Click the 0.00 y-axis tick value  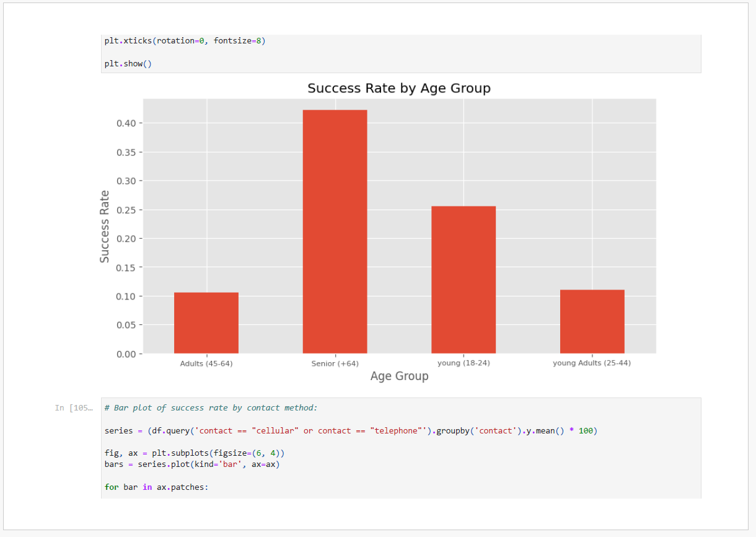tap(126, 354)
